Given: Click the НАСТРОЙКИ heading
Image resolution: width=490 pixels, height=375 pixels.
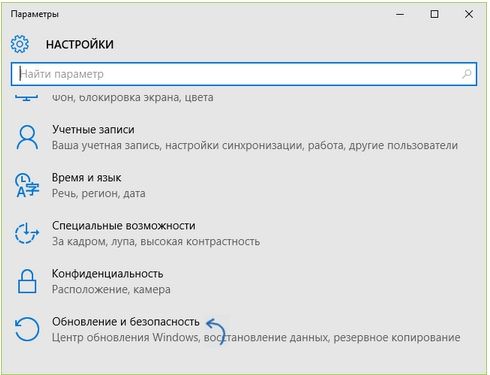Looking at the screenshot, I should click(80, 44).
